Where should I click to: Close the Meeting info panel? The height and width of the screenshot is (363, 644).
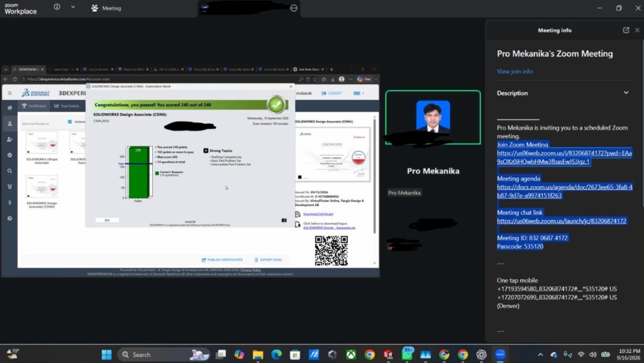[x=637, y=30]
